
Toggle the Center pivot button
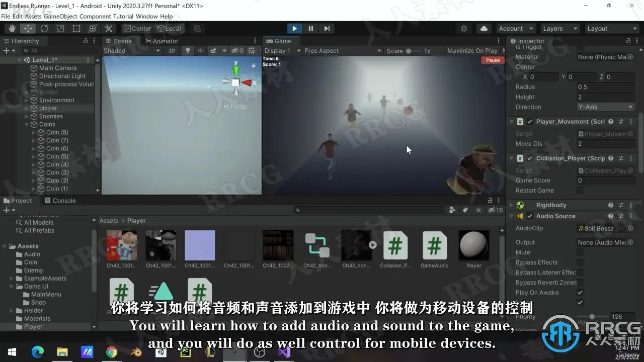click(x=137, y=29)
